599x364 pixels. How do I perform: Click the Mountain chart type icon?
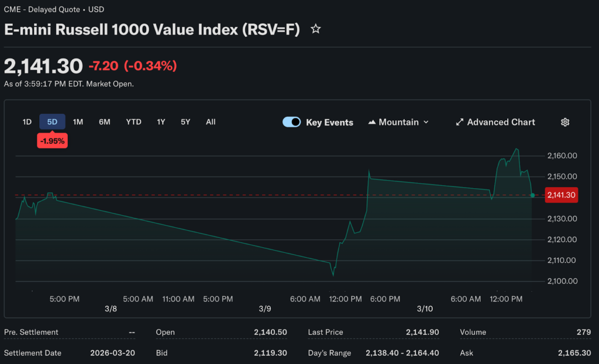click(x=372, y=122)
